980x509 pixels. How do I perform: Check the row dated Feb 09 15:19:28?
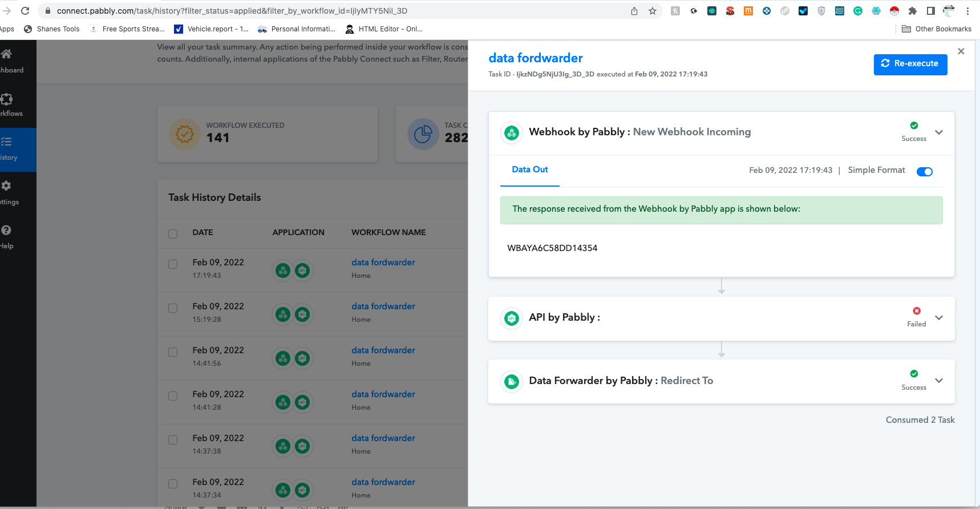tap(173, 308)
